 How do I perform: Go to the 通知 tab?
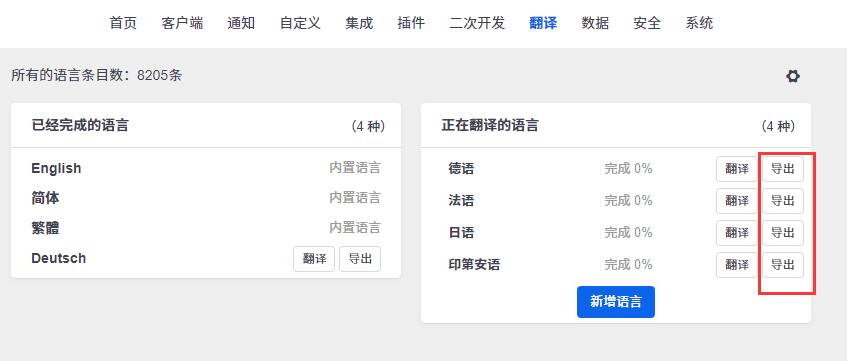241,23
